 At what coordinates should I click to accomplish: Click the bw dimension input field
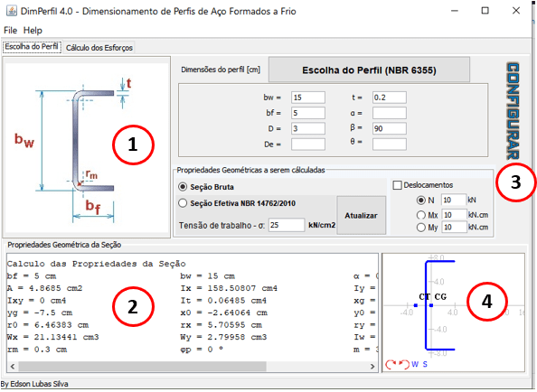tap(308, 98)
